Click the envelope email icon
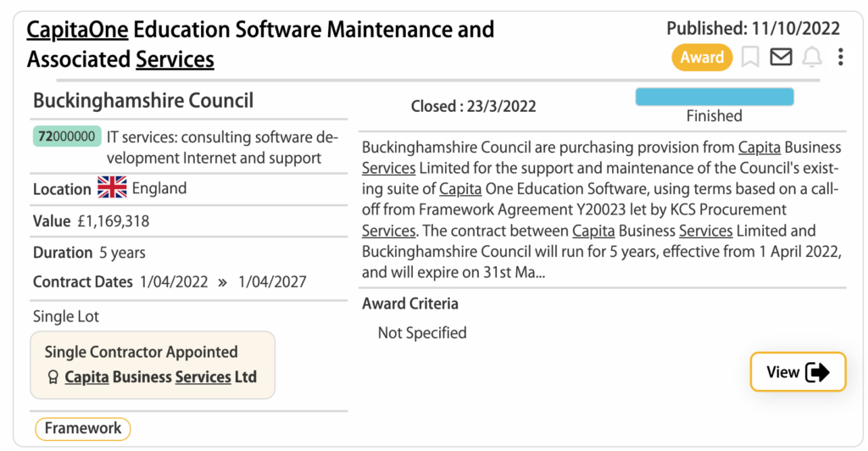Viewport: 868px width, 451px height. pyautogui.click(x=781, y=57)
